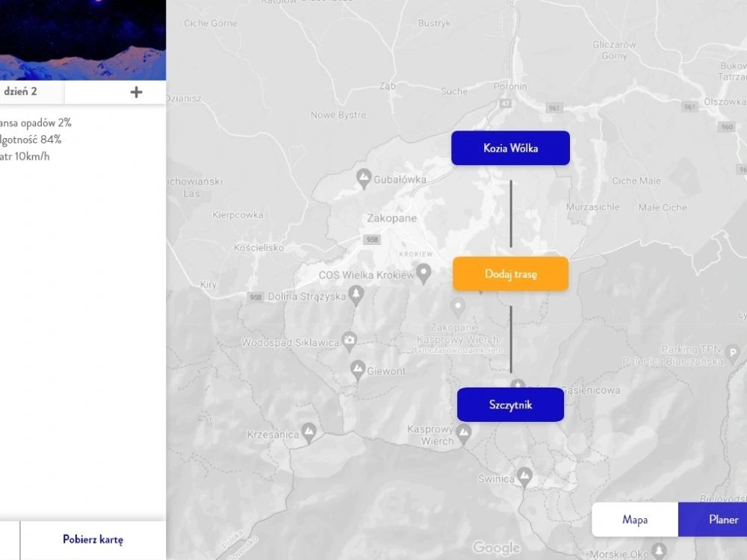747x560 pixels.
Task: Click the Kasprowy Wierch mountain marker
Action: pyautogui.click(x=464, y=434)
